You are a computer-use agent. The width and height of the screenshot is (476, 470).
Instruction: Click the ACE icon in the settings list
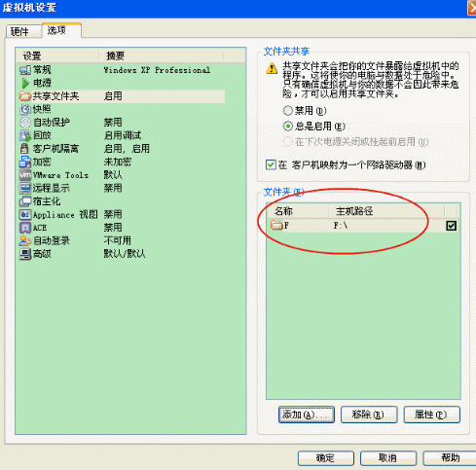point(25,228)
